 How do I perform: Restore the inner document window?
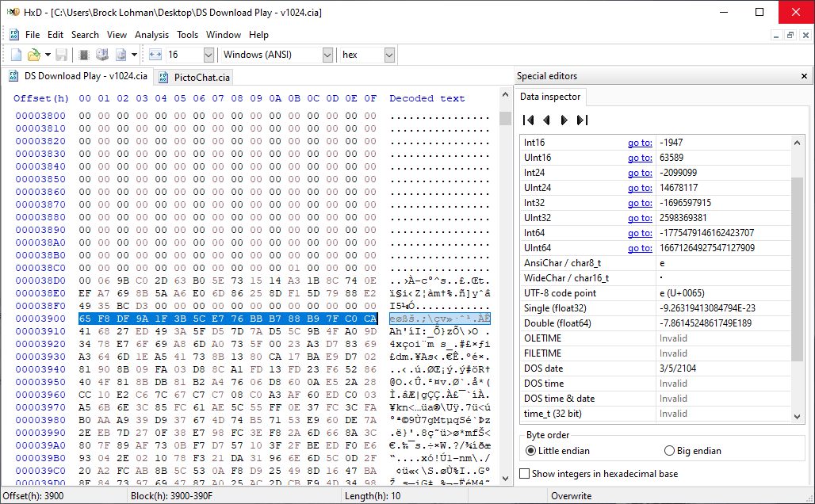point(790,36)
